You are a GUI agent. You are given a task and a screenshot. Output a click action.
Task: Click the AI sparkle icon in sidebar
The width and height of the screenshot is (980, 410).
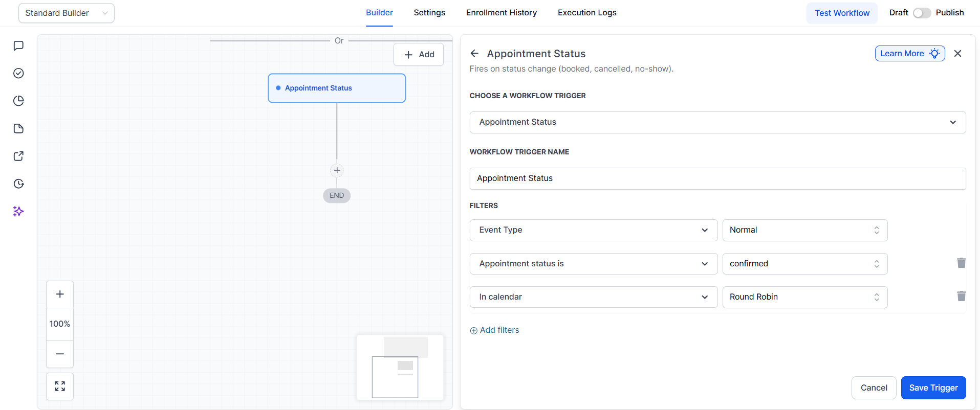pyautogui.click(x=18, y=212)
